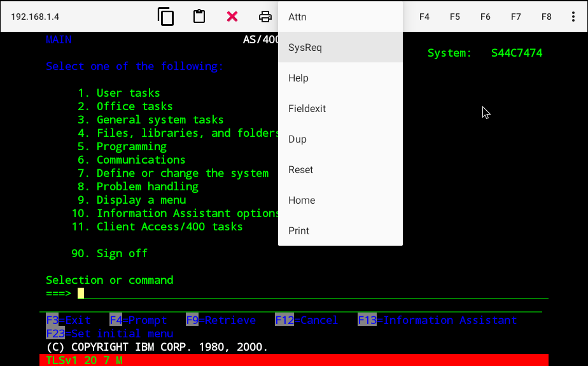This screenshot has width=588, height=366.
Task: Click the 192.168.1.4 host address label
Action: (x=35, y=17)
